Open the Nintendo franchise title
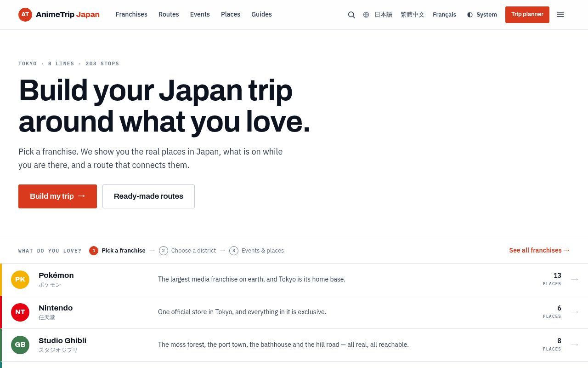 click(56, 308)
